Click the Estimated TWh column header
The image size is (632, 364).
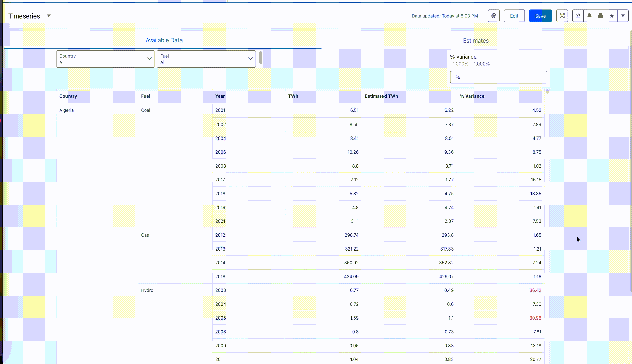(381, 96)
